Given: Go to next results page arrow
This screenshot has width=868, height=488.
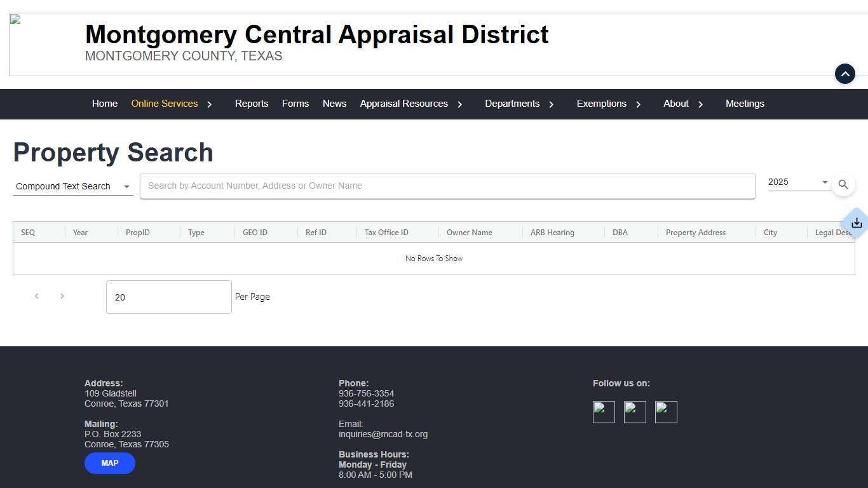Looking at the screenshot, I should [62, 296].
